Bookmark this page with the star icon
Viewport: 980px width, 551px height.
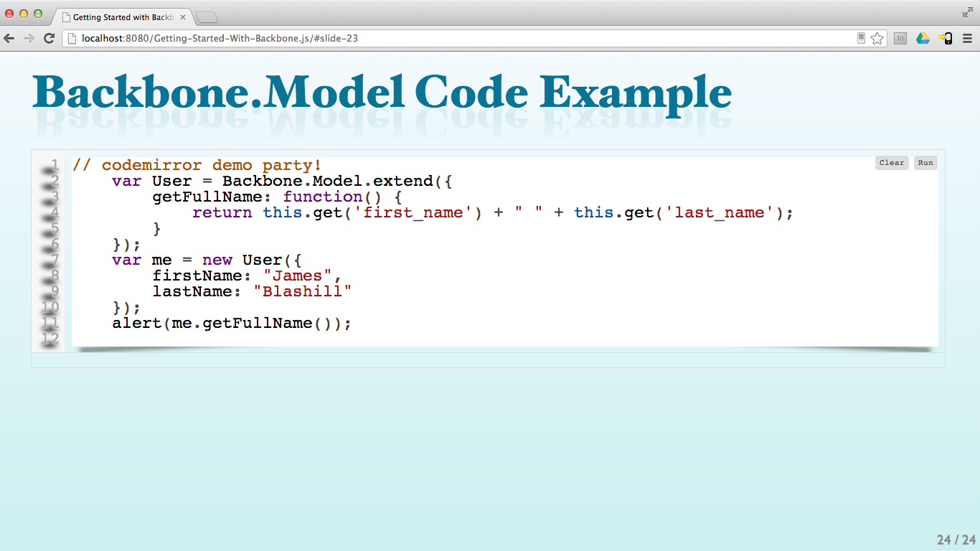[877, 39]
